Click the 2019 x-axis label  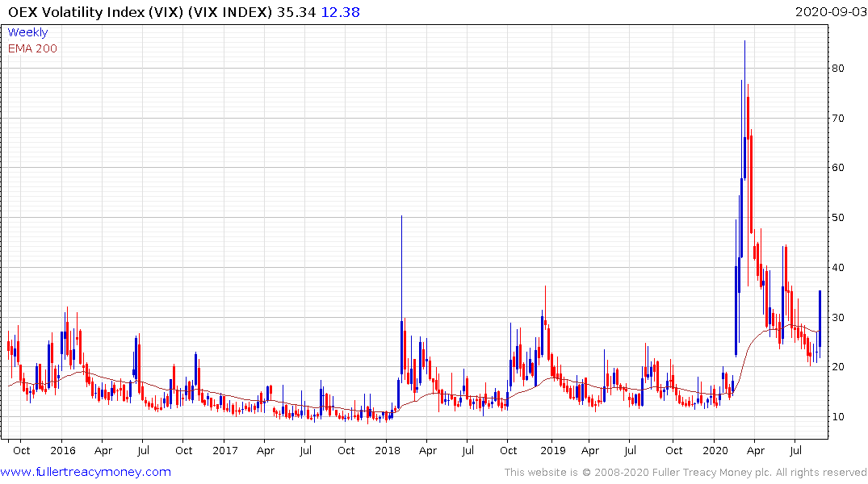tap(552, 450)
